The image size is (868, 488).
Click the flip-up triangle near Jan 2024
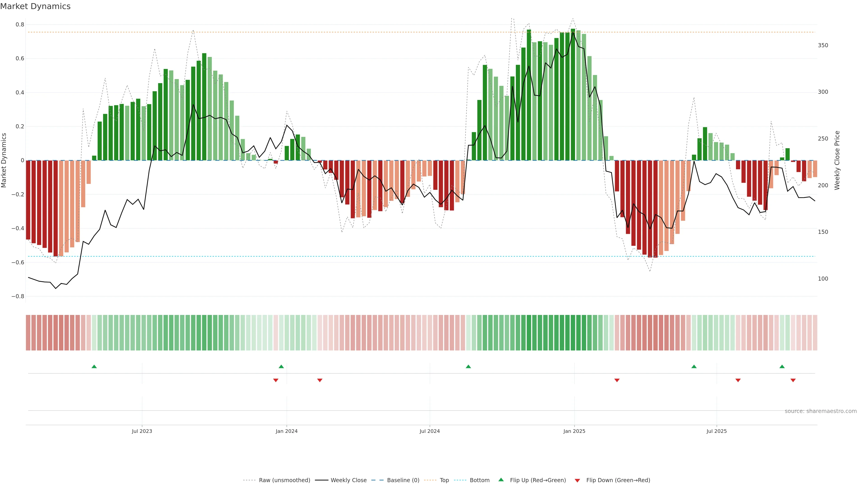[281, 366]
